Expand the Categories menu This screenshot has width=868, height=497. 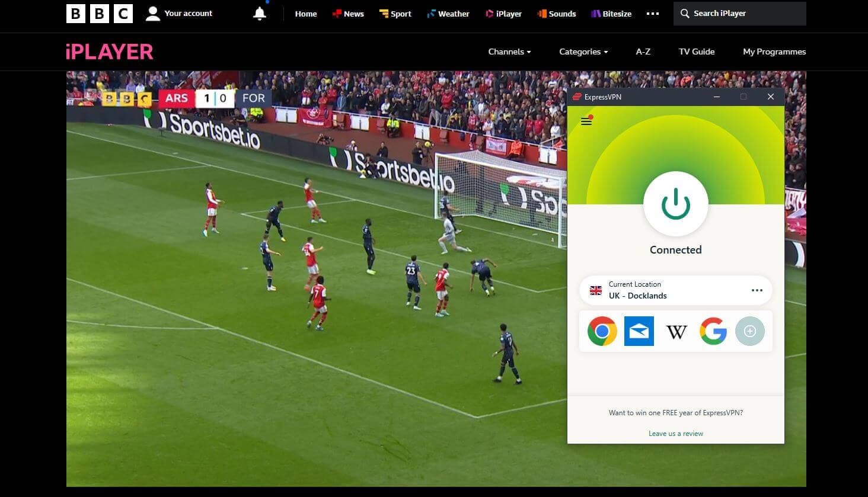[x=582, y=52]
